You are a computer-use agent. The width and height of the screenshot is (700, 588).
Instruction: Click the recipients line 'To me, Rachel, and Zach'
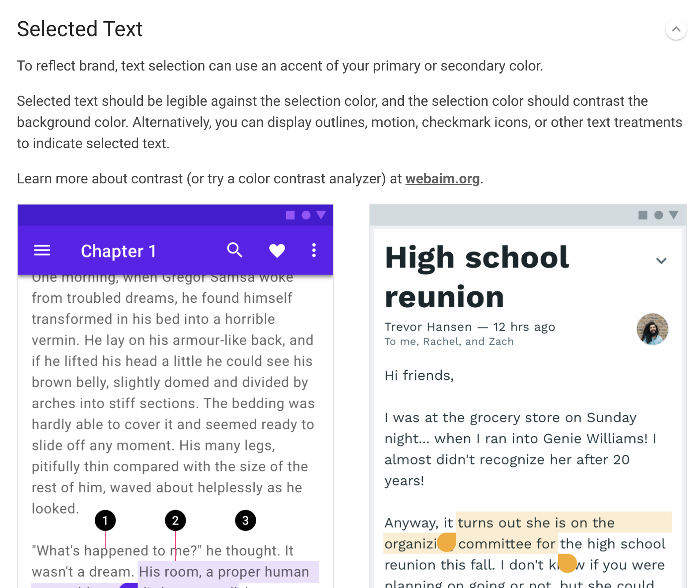[x=449, y=341]
